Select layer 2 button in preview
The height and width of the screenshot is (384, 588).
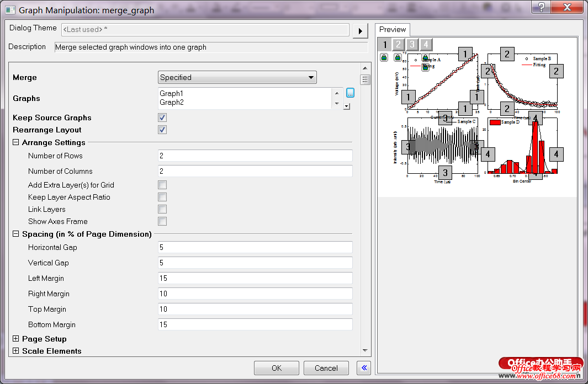tap(398, 45)
